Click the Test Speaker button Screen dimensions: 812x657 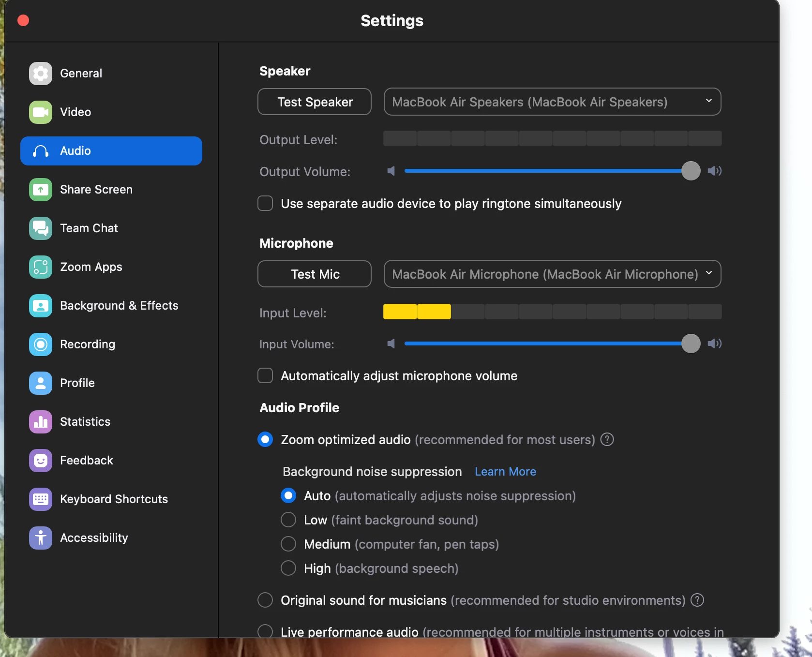point(315,102)
